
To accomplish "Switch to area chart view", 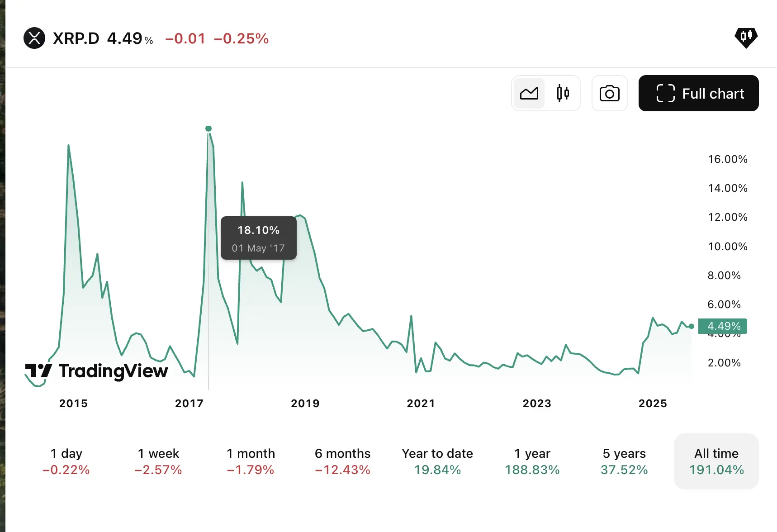I will point(529,94).
